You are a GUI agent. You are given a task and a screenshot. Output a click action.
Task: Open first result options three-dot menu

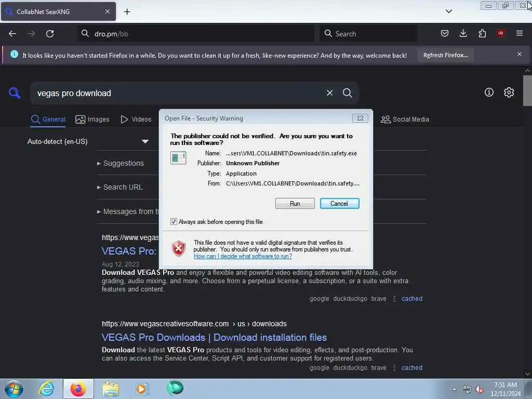(x=394, y=299)
